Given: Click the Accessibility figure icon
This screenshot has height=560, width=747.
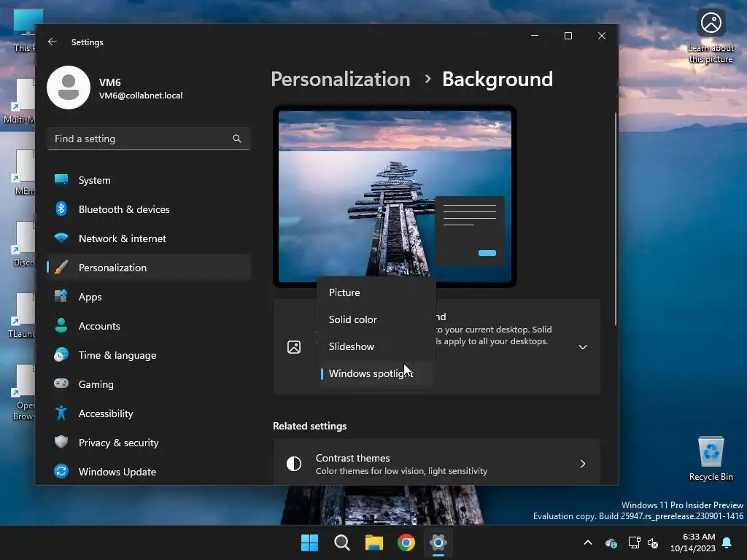Looking at the screenshot, I should click(x=61, y=413).
